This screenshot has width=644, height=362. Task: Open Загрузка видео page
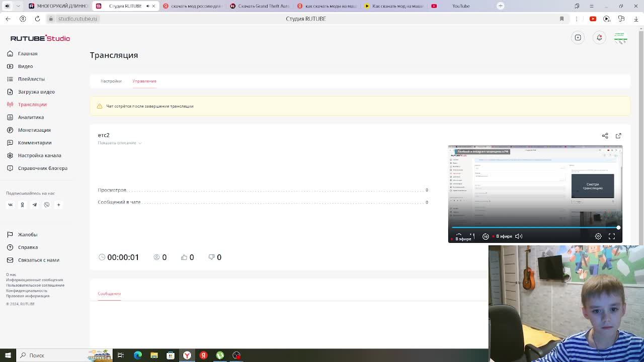(36, 92)
